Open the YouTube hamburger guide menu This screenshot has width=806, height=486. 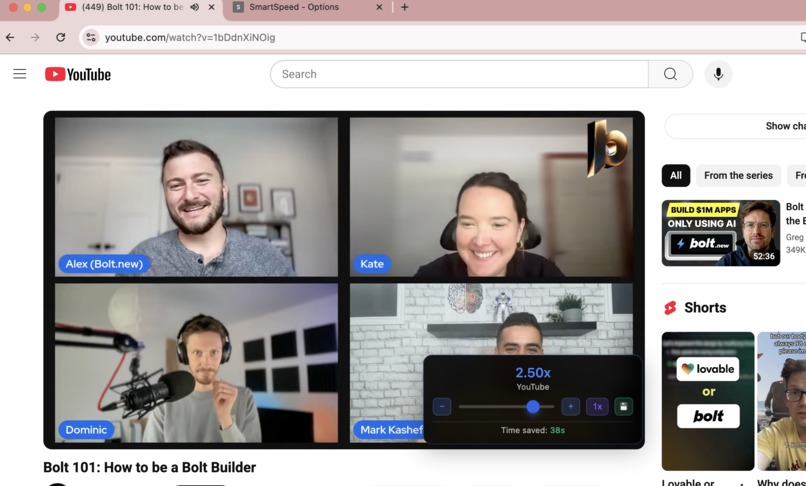(x=20, y=74)
